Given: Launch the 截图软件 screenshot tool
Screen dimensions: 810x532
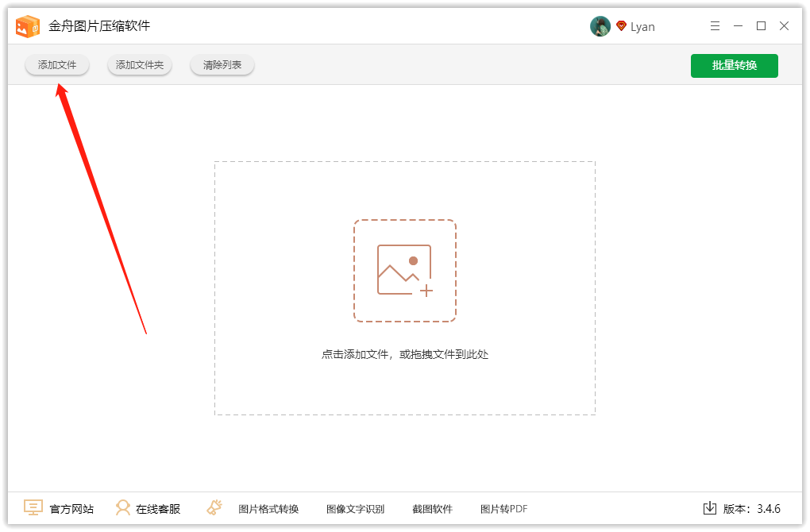Looking at the screenshot, I should (x=432, y=509).
